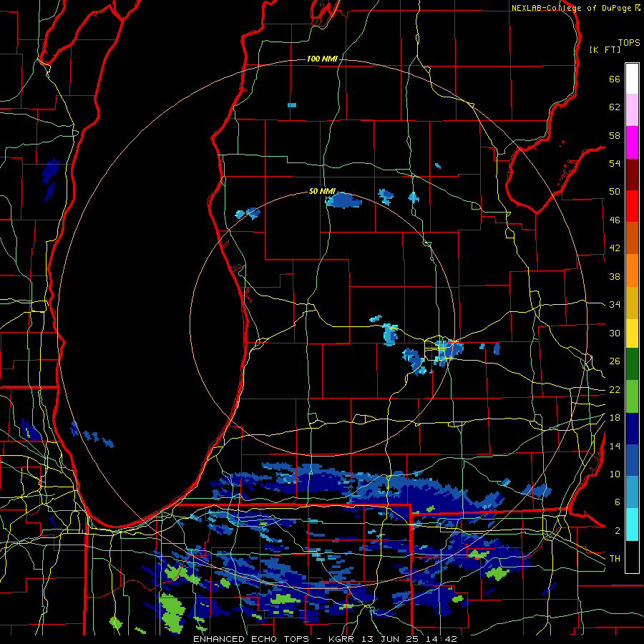Click the 'NEXLAB-College of DuPage' credit text
The height and width of the screenshot is (644, 644).
(x=572, y=8)
